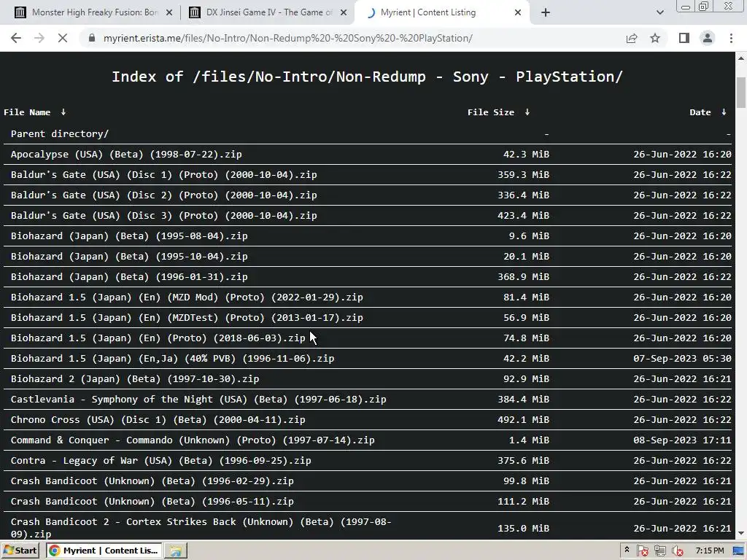
Task: Download Biohazard Beta 1995-10-04 zip
Action: pyautogui.click(x=129, y=257)
